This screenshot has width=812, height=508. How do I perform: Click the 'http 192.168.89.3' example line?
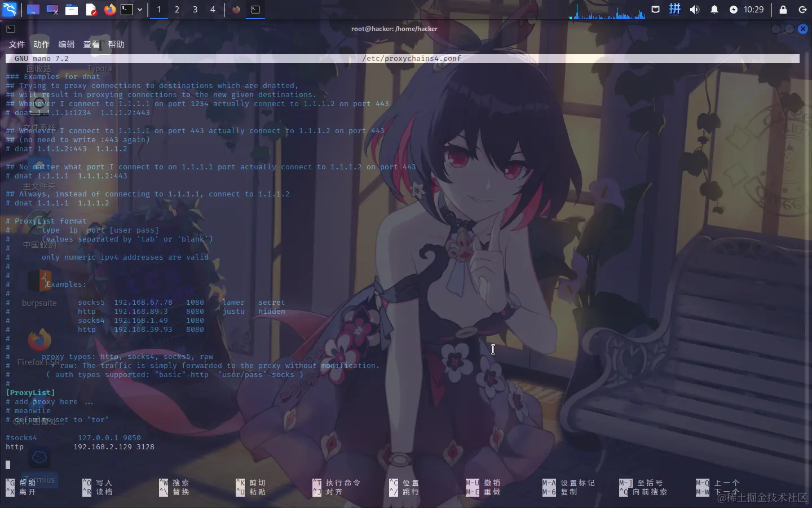(x=145, y=312)
